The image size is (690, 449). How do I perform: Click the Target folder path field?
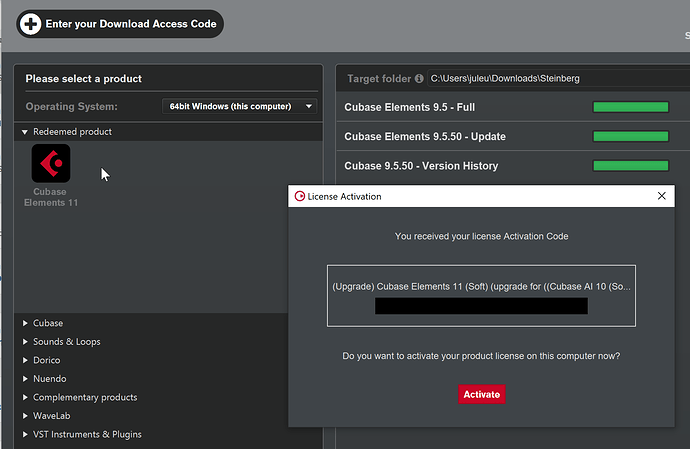[558, 78]
